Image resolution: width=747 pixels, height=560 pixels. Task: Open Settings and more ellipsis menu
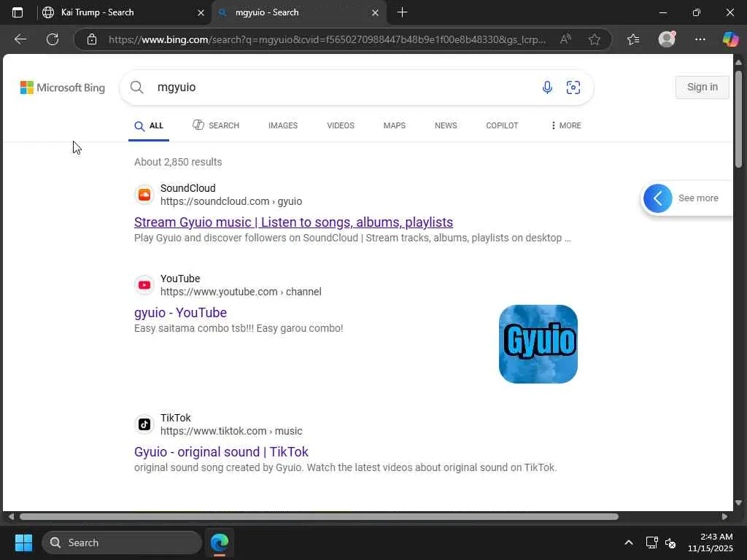click(700, 39)
